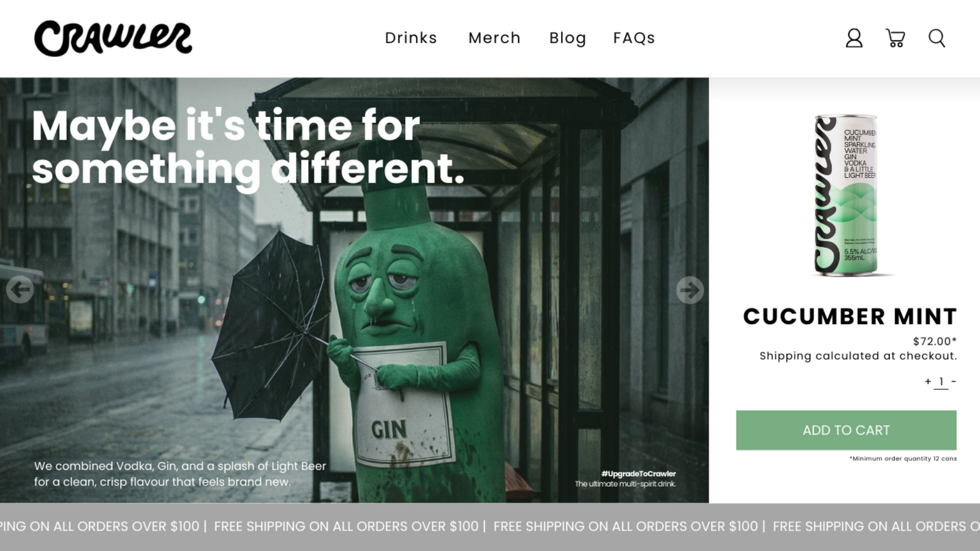Click the Cucumber Mint product title
980x551 pixels.
tap(850, 317)
